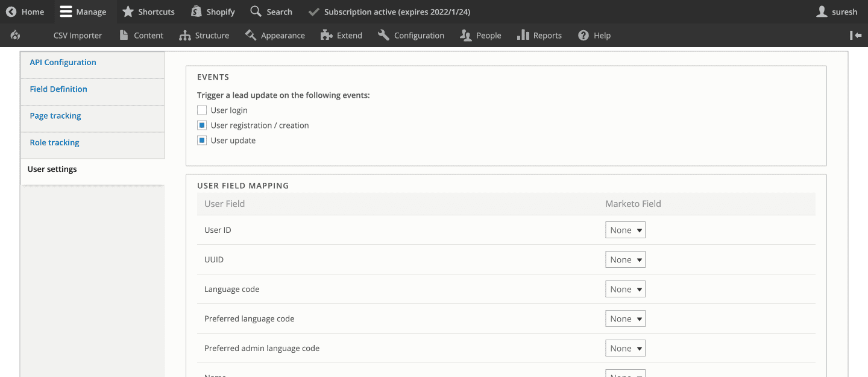This screenshot has height=377, width=868.
Task: Open Search via magnifier icon
Action: click(x=256, y=12)
